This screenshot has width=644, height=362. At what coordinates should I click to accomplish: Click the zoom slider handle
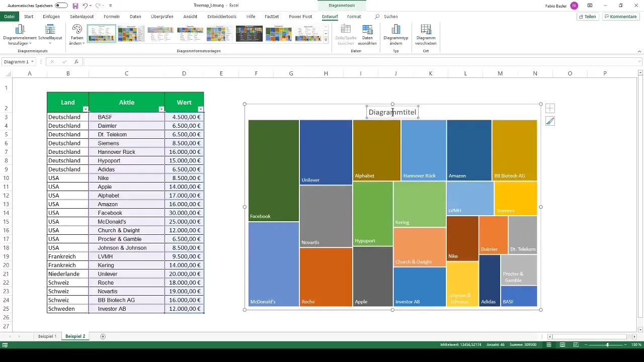pos(607,345)
